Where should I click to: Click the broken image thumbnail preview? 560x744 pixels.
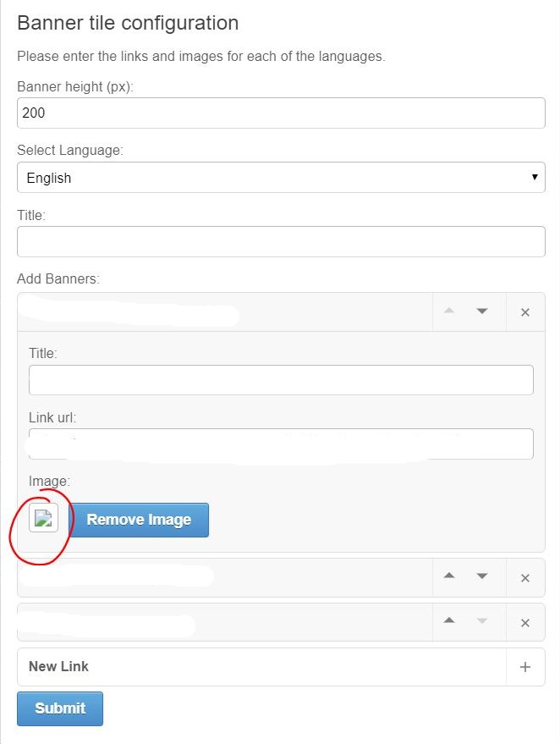[44, 518]
